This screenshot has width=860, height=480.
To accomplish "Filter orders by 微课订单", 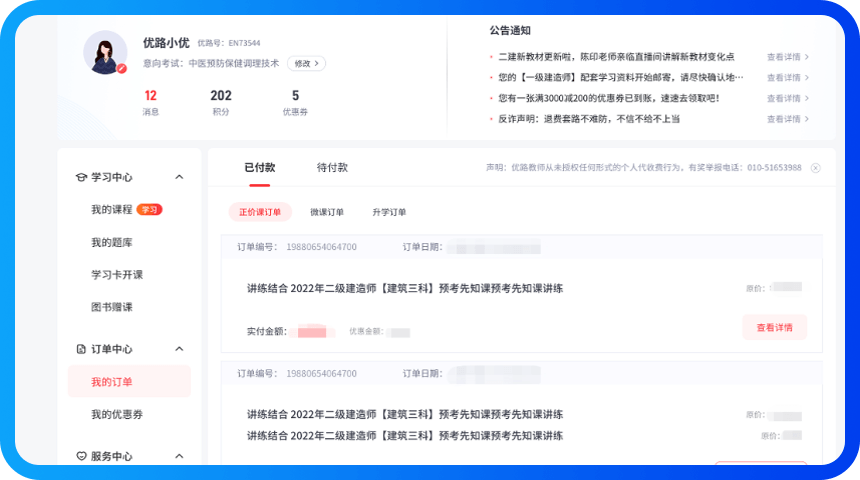I will pos(327,212).
